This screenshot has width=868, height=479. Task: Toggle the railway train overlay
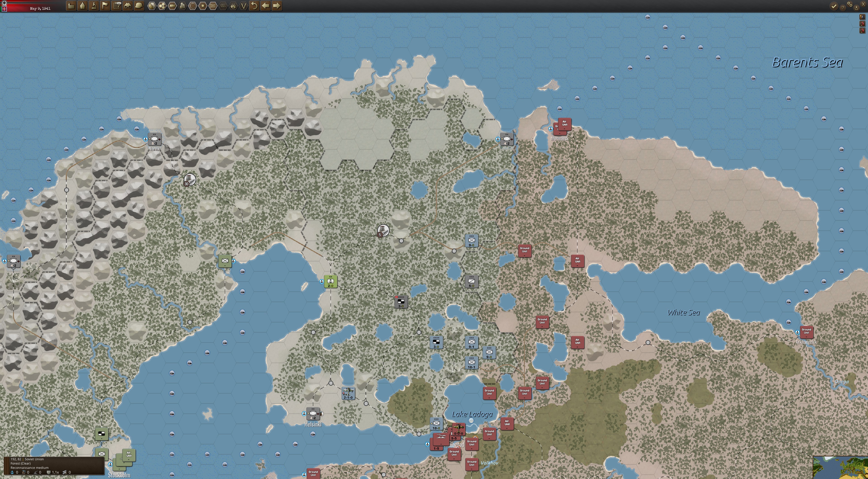pyautogui.click(x=172, y=6)
